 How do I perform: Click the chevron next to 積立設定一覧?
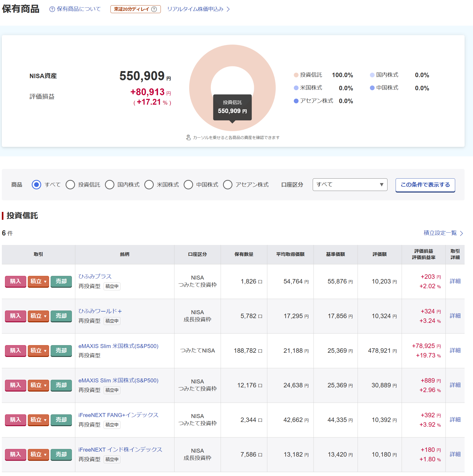pyautogui.click(x=461, y=233)
